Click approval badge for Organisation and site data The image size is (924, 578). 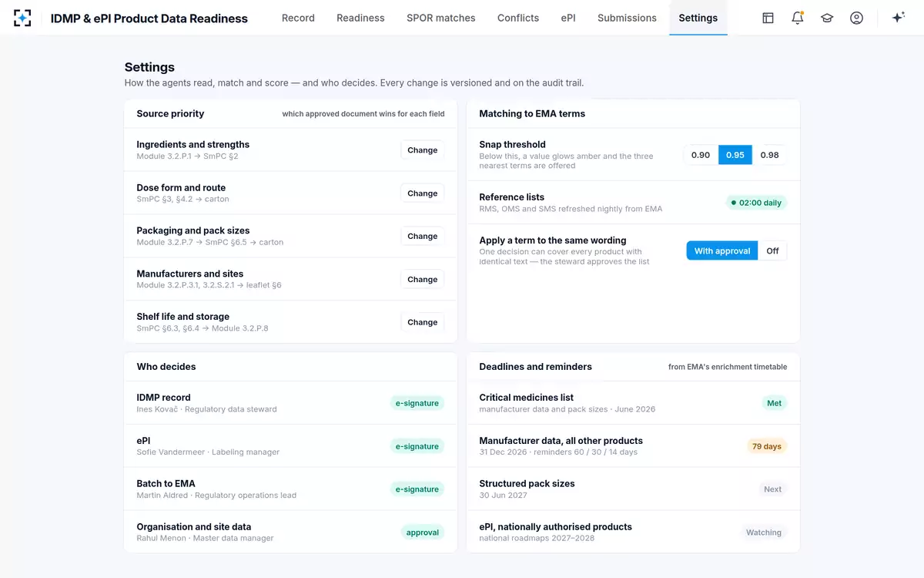[x=423, y=533]
